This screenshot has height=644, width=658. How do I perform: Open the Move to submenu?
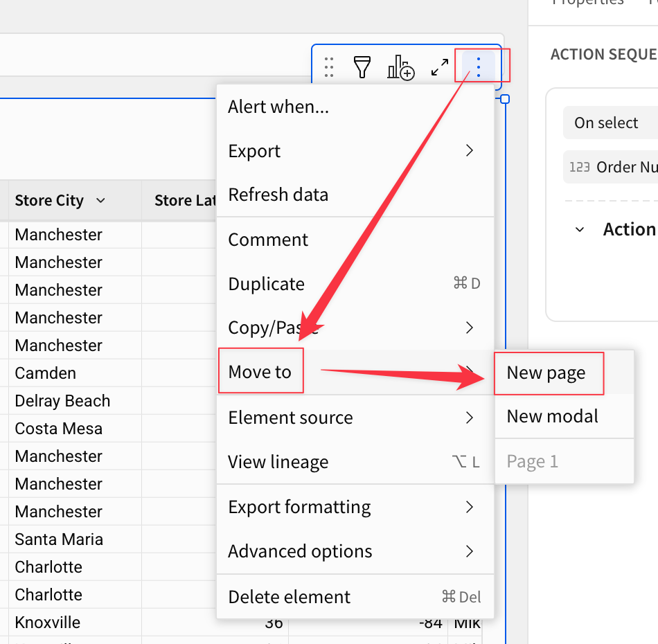[x=355, y=372]
